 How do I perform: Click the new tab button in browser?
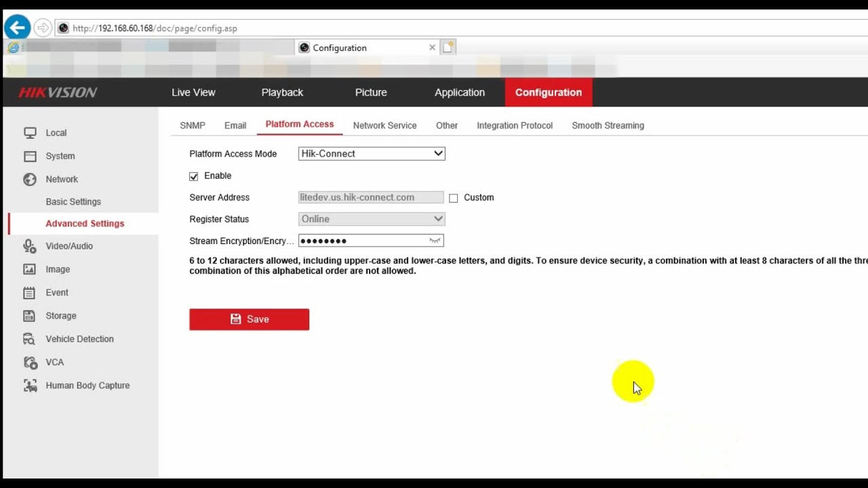pyautogui.click(x=448, y=47)
